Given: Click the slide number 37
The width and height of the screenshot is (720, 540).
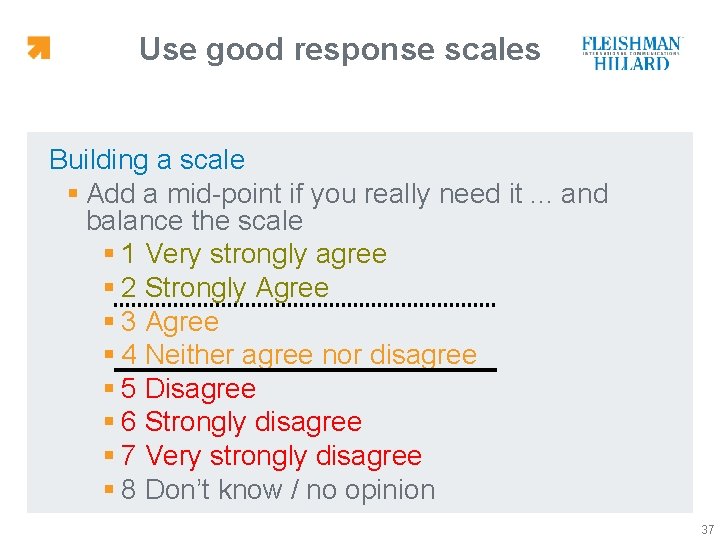Looking at the screenshot, I should pos(708,529).
